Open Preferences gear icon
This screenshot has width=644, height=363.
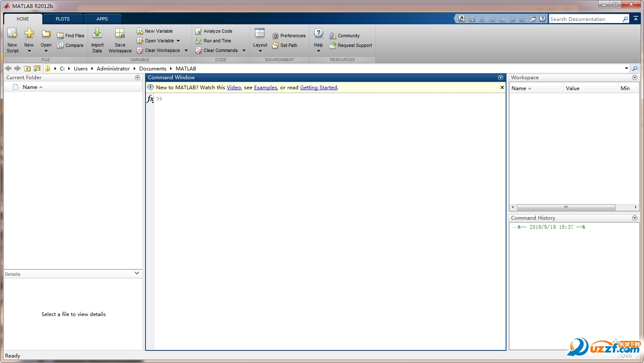click(x=275, y=36)
